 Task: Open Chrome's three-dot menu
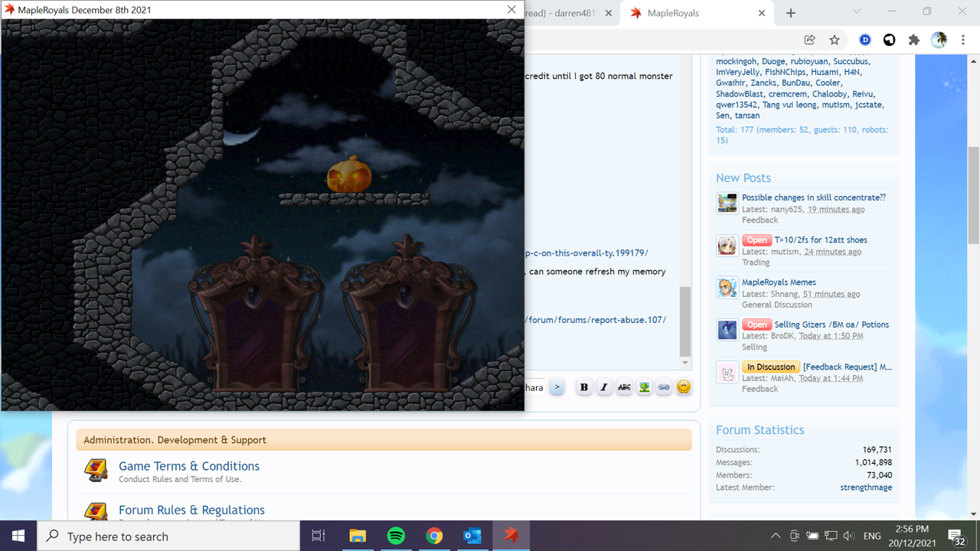[x=963, y=40]
